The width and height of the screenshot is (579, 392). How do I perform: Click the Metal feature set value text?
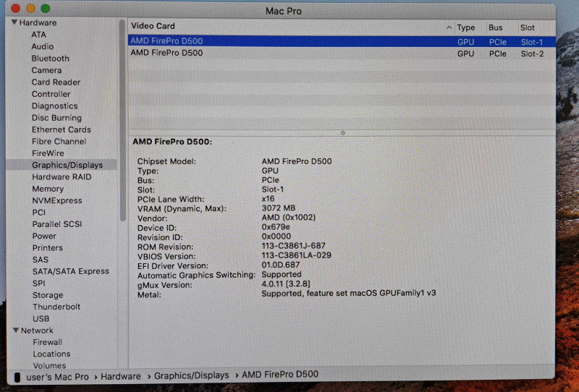[349, 294]
